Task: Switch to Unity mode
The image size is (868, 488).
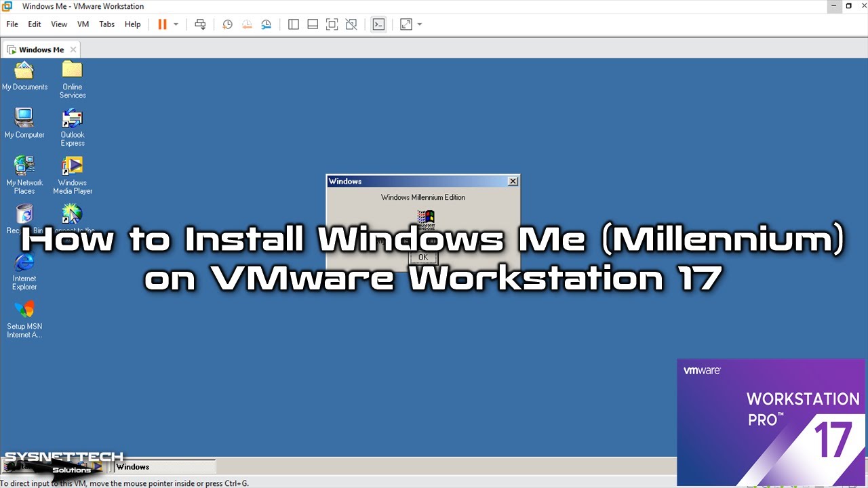Action: pos(351,24)
